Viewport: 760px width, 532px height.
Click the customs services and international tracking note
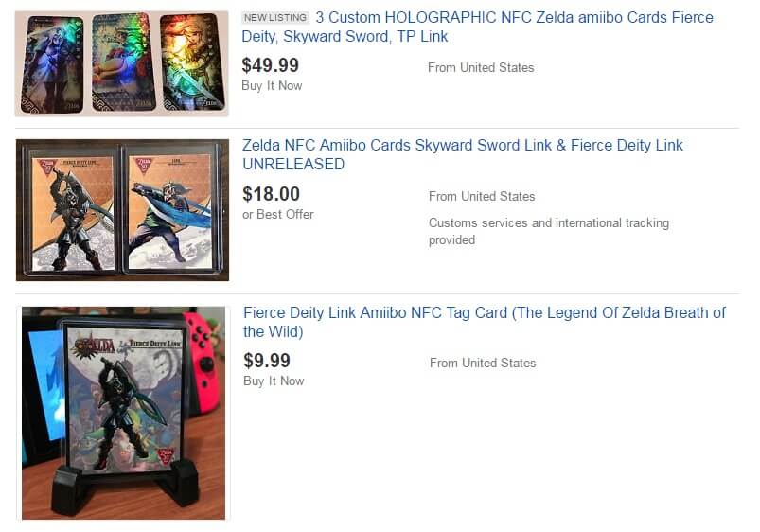pyautogui.click(x=548, y=231)
